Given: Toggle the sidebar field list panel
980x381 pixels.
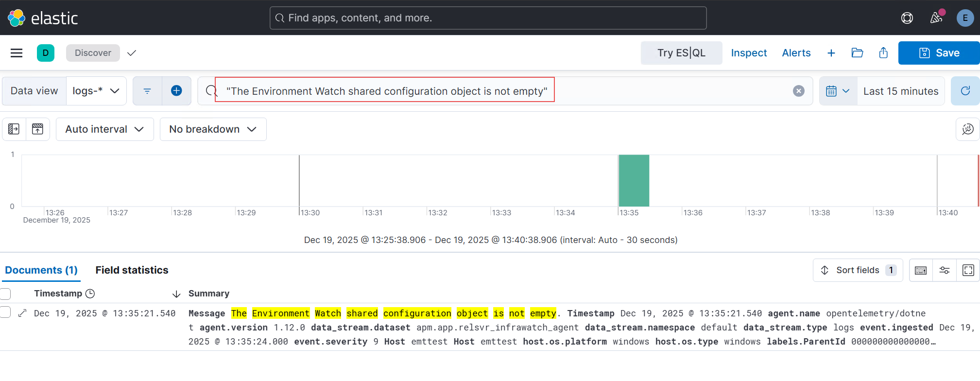Looking at the screenshot, I should 14,129.
